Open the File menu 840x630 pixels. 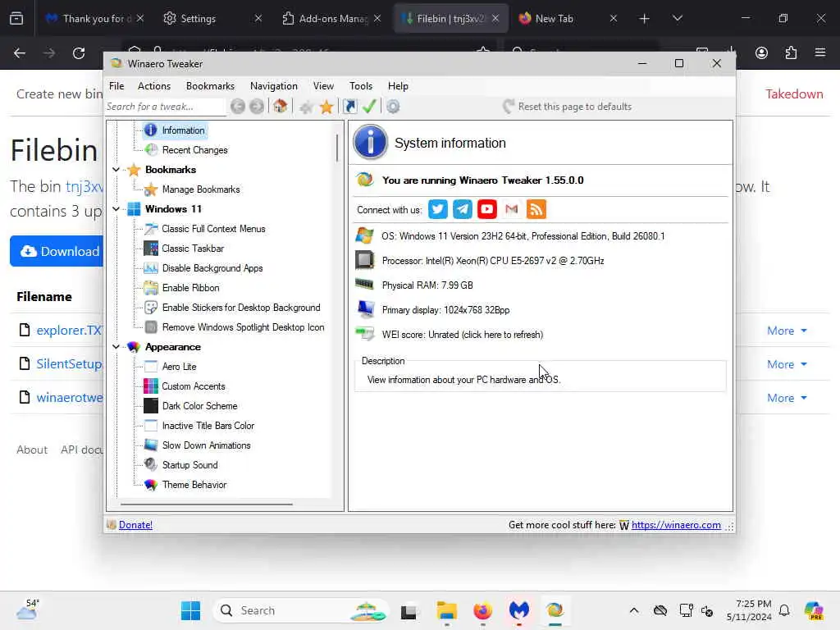coord(116,86)
